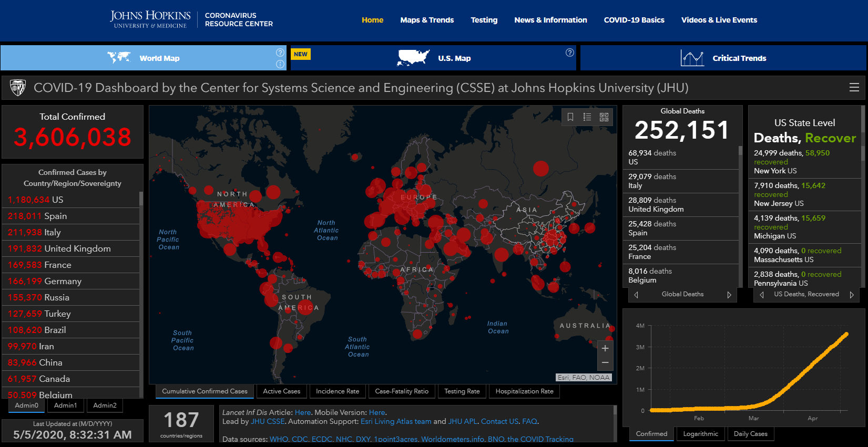Open the dashboard hamburger menu
Screen dimensions: 868x447
point(854,88)
